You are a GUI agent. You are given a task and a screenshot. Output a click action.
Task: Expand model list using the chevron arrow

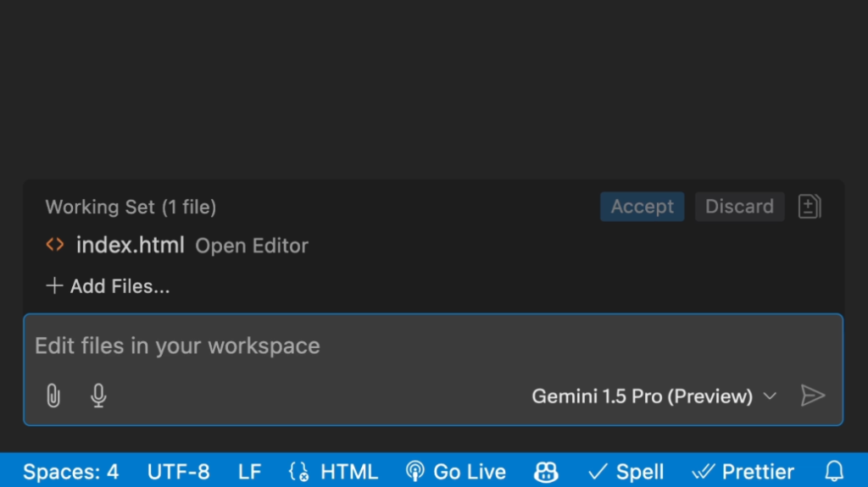coord(770,396)
